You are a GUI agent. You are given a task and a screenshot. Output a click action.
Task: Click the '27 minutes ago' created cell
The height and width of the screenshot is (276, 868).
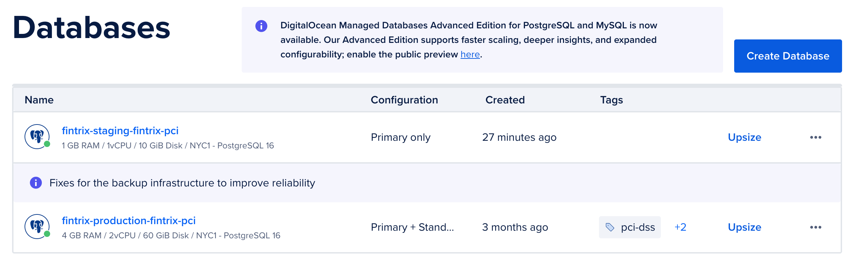tap(519, 137)
